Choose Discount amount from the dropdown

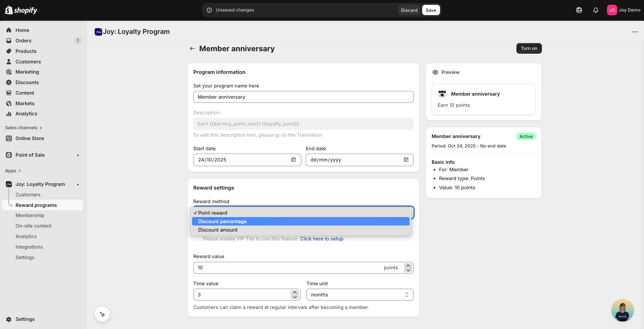tap(218, 230)
